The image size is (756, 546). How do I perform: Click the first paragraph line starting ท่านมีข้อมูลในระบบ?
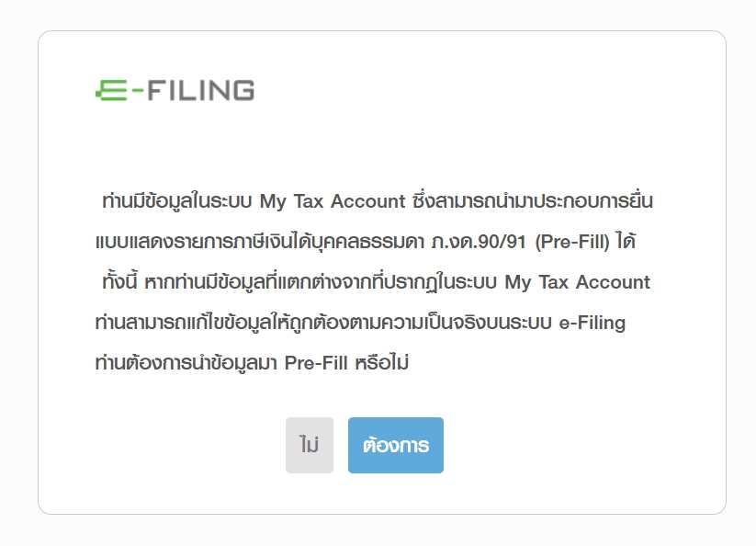378,200
